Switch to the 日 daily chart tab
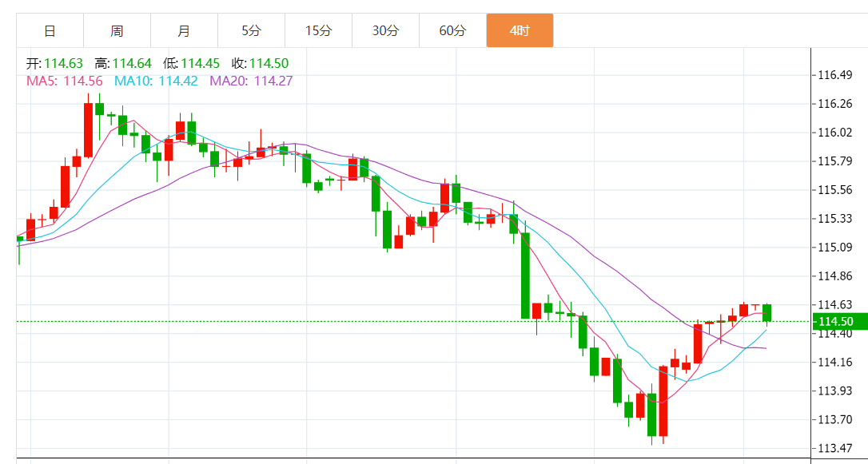The image size is (868, 464). (50, 31)
